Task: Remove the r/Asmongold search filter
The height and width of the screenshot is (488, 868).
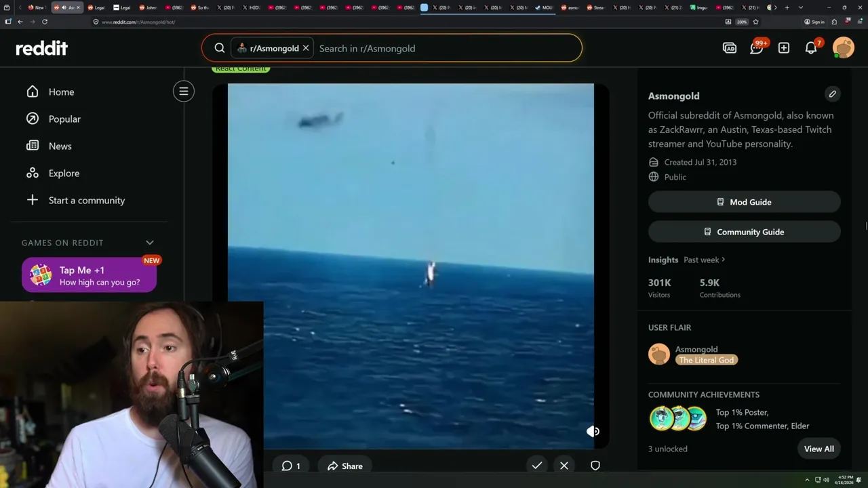Action: coord(306,48)
